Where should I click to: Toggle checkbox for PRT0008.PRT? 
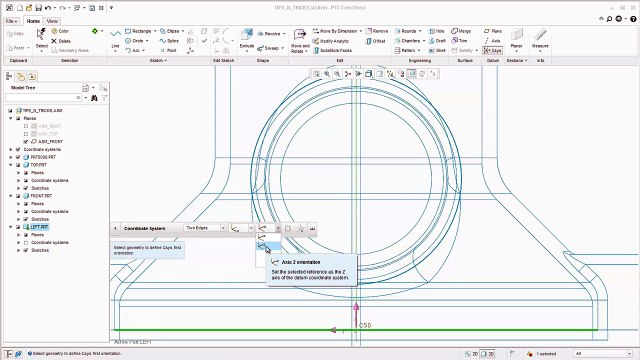tap(18, 157)
